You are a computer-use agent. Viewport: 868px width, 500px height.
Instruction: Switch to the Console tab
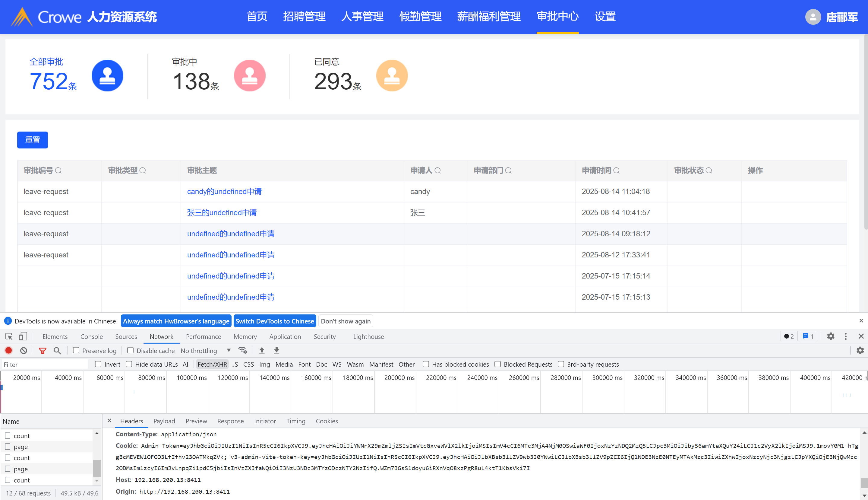tap(92, 336)
